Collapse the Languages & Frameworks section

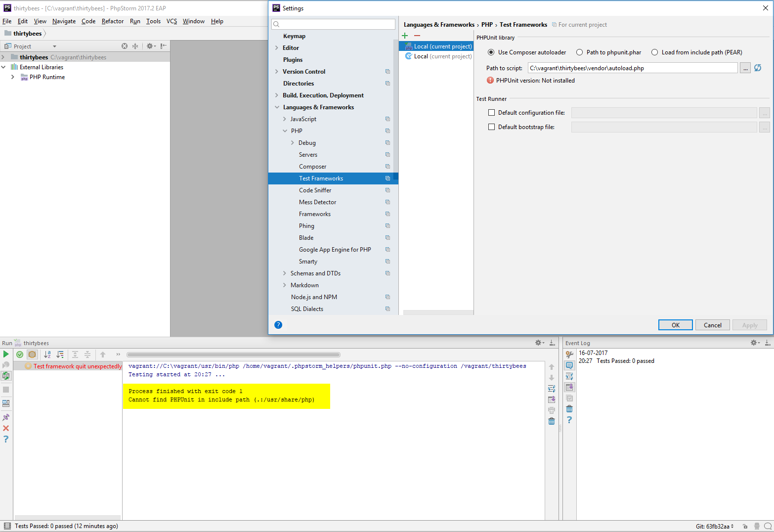(277, 107)
